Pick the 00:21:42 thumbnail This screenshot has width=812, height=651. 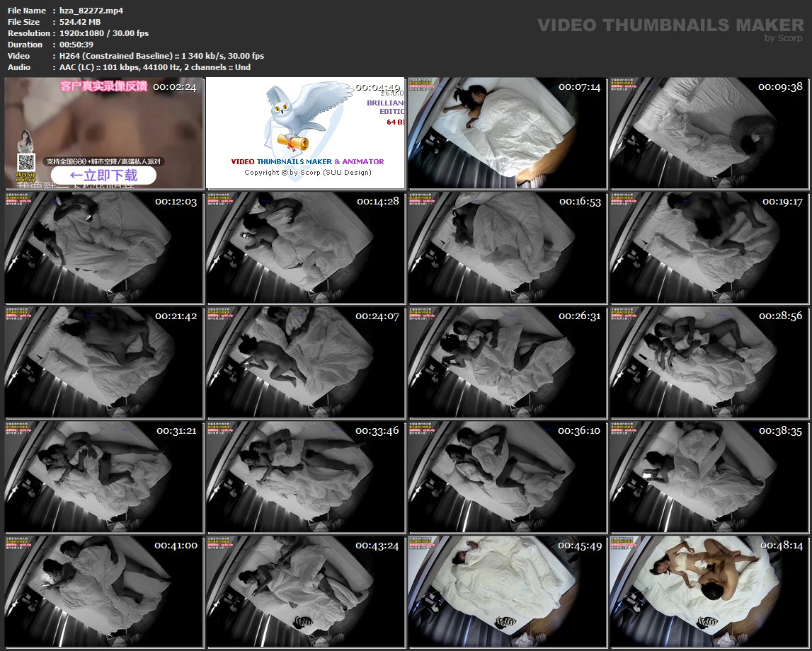click(x=104, y=362)
